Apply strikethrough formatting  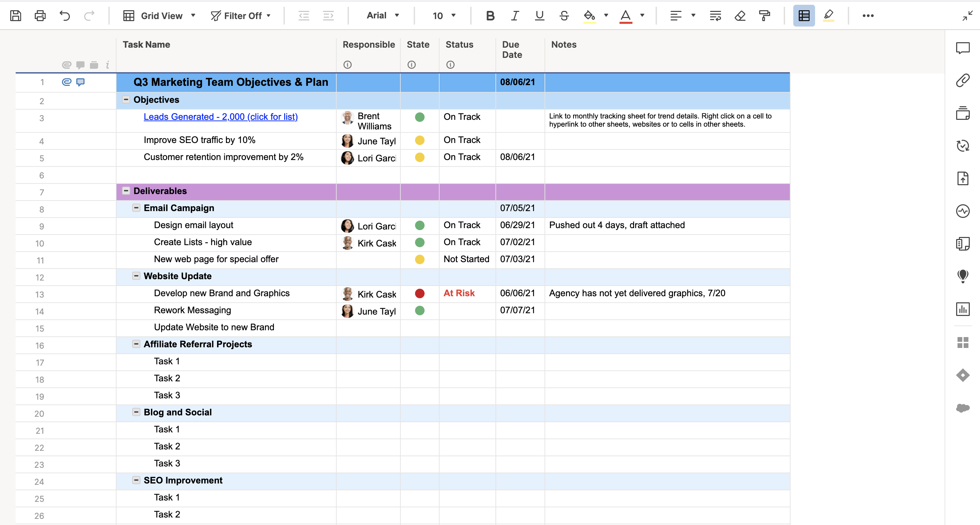click(564, 16)
